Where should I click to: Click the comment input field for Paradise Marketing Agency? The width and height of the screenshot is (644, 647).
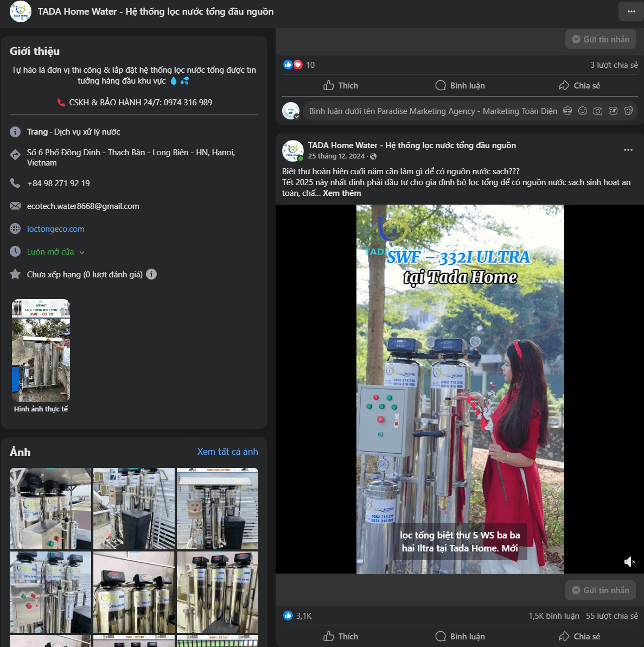(433, 111)
